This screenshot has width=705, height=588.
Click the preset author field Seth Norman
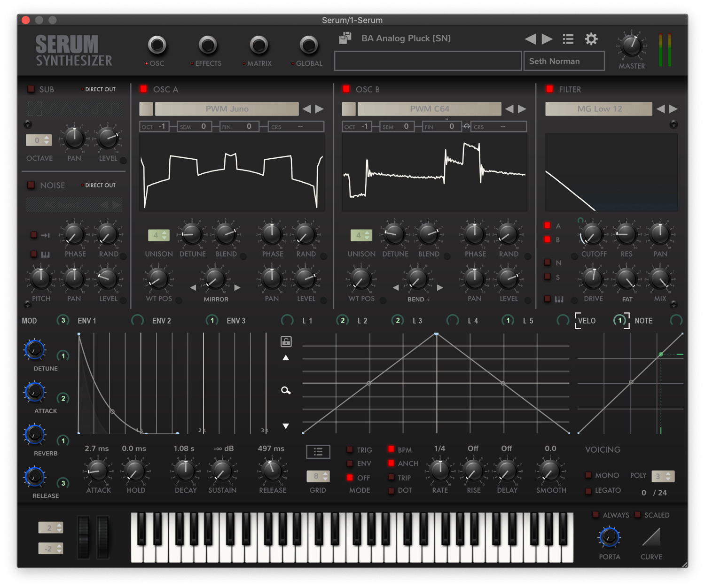(564, 61)
